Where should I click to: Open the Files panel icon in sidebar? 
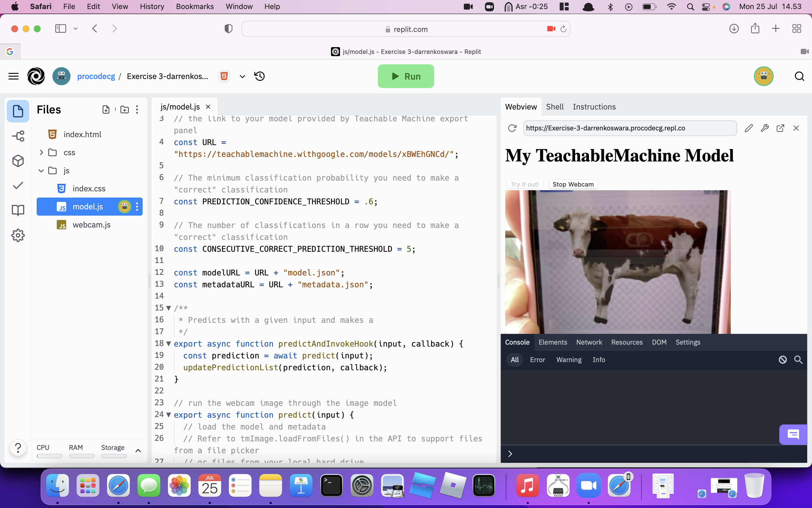18,111
